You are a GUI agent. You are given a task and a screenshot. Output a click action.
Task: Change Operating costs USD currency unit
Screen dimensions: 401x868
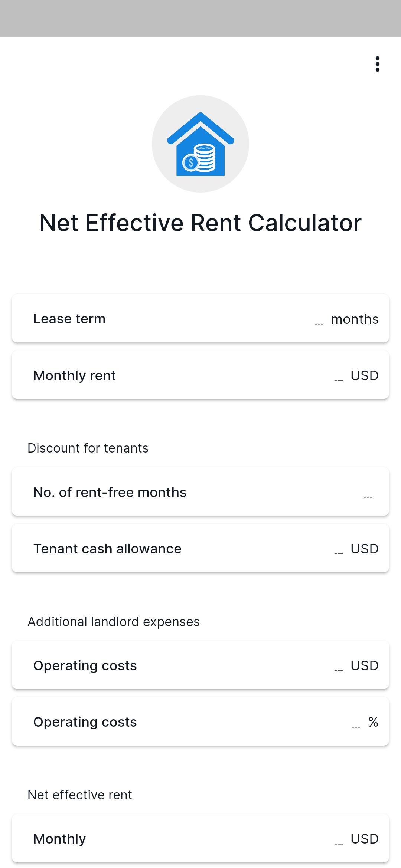pyautogui.click(x=365, y=665)
